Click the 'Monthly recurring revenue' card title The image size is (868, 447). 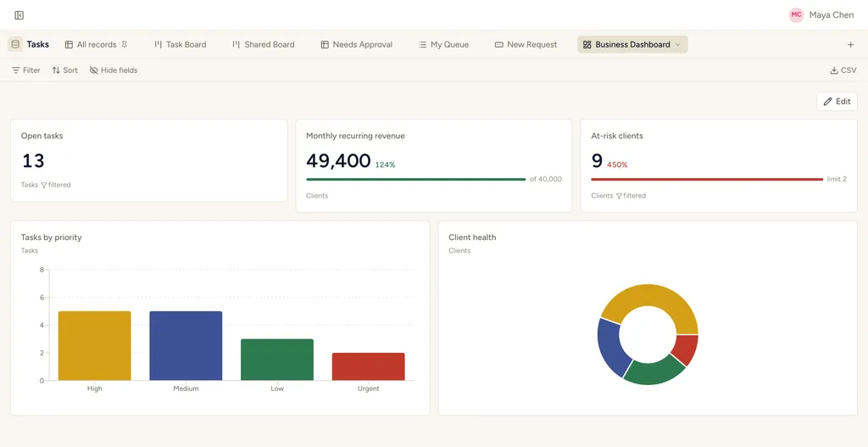coord(355,136)
